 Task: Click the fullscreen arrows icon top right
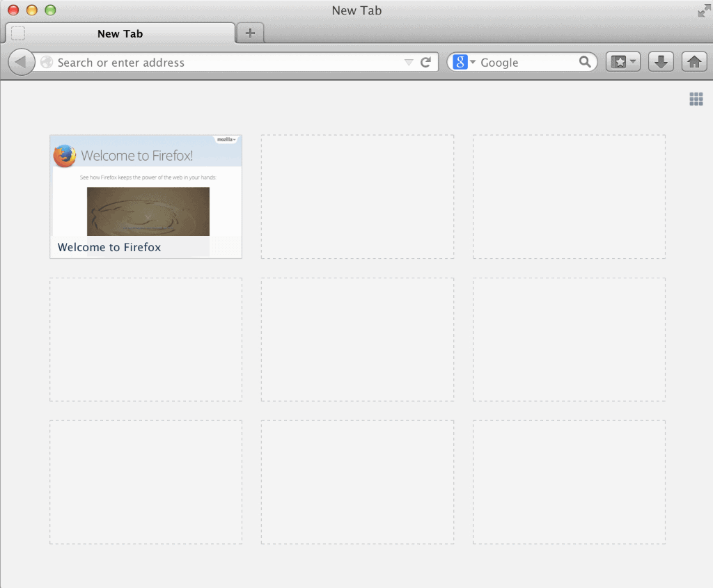pos(704,10)
